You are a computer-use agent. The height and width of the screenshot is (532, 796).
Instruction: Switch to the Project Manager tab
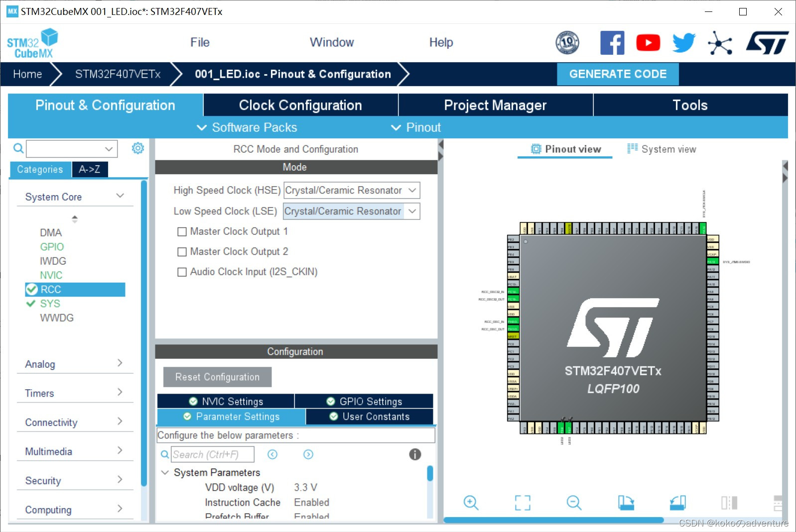pyautogui.click(x=495, y=106)
